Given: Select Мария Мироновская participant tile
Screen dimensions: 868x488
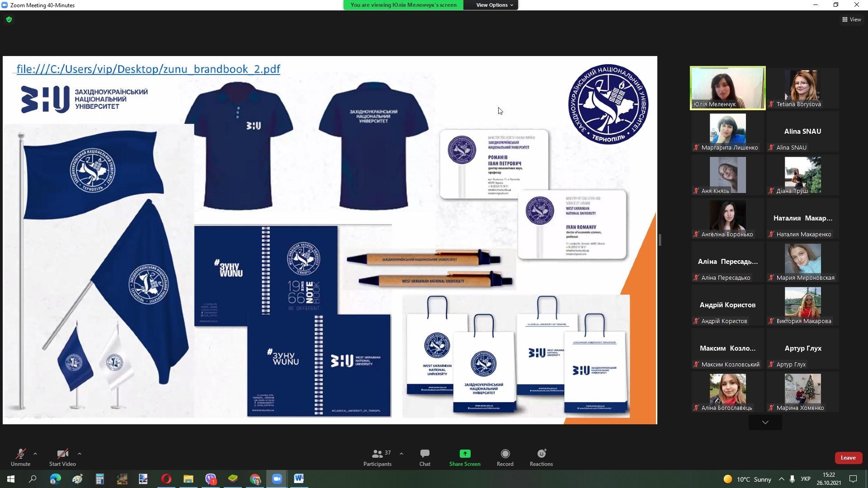Looking at the screenshot, I should click(802, 262).
